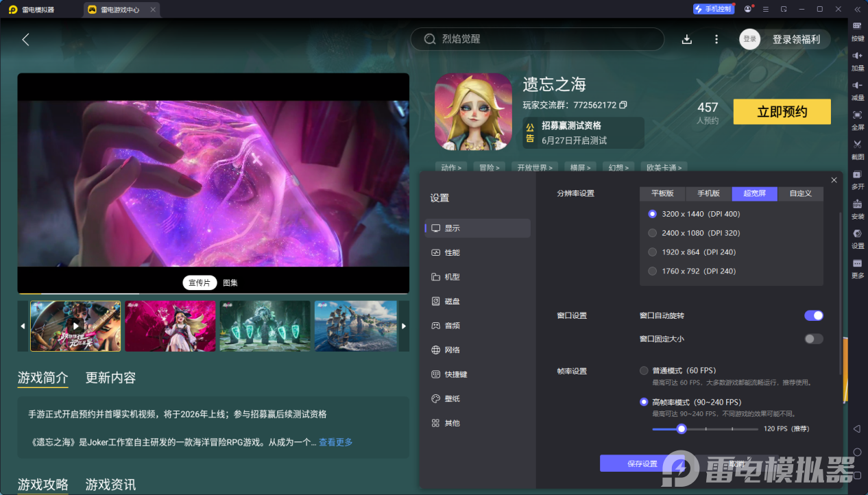Open the three-dot more options menu
Viewport: 868px width, 495px height.
(716, 39)
